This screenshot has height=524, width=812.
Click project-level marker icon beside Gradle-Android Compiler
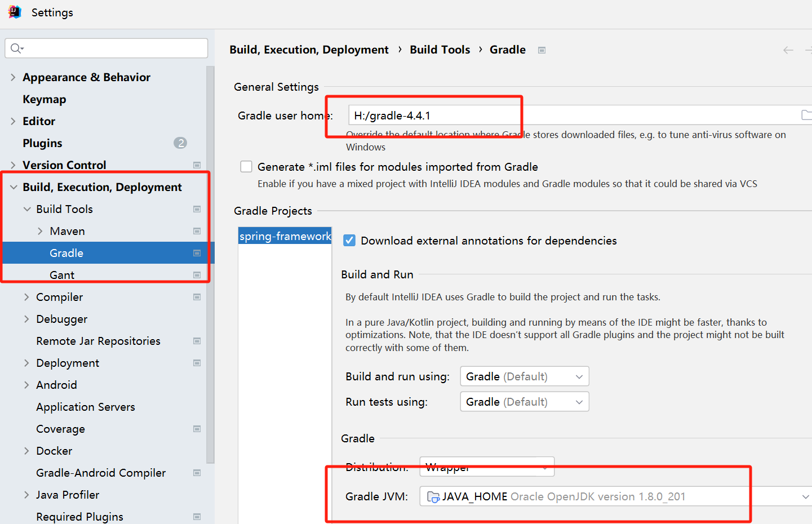tap(197, 473)
